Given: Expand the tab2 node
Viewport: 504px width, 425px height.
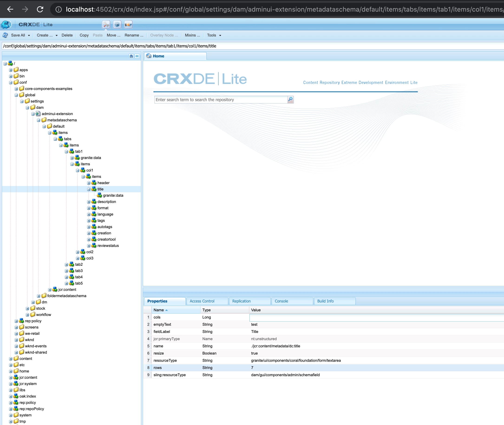Looking at the screenshot, I should (x=66, y=265).
